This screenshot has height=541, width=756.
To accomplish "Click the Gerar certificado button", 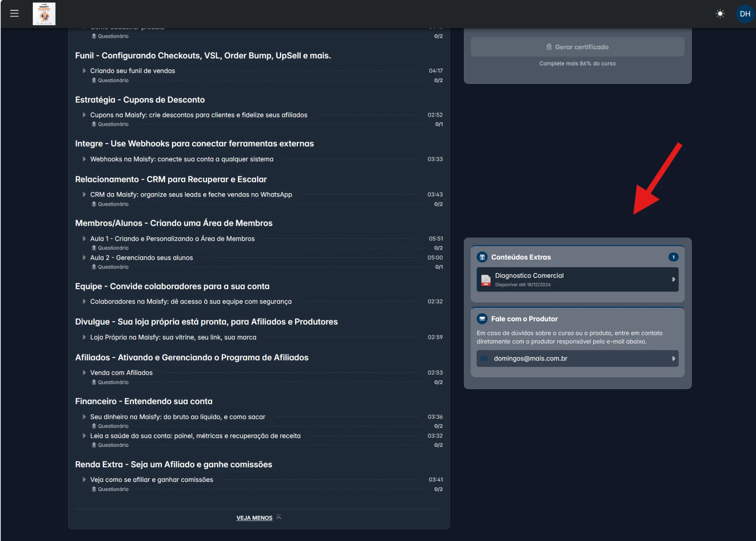I will click(x=577, y=47).
